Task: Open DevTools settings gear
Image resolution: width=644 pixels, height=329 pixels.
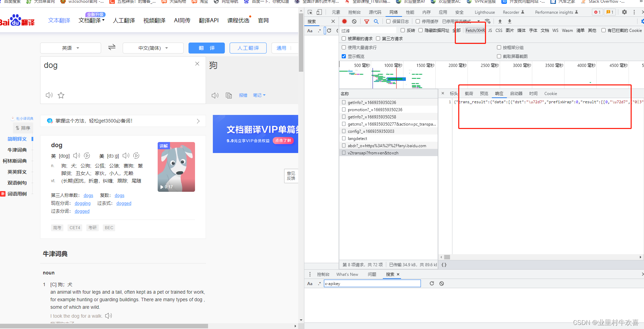Action: click(624, 12)
